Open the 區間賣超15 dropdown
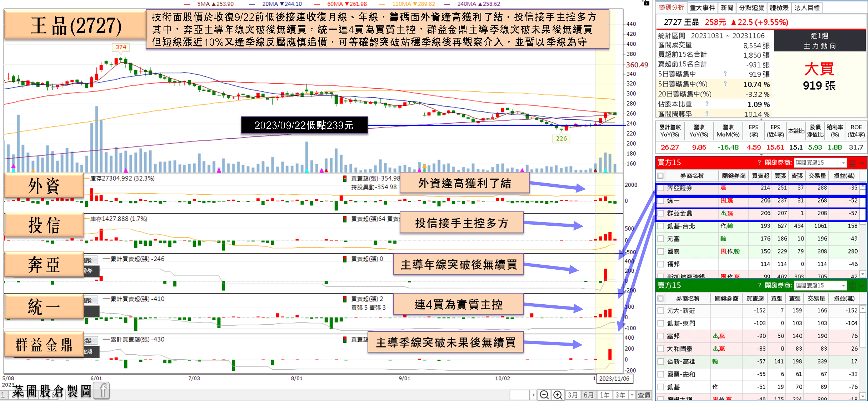The image size is (868, 410). tap(820, 286)
